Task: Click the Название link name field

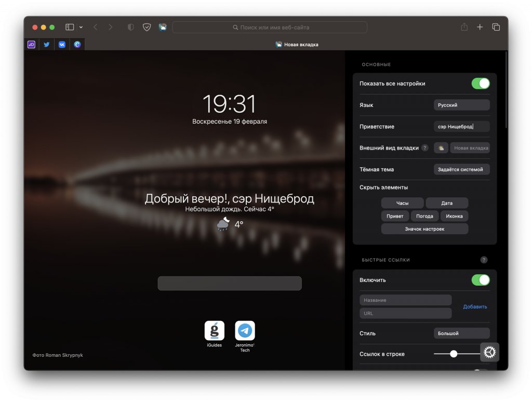Action: pos(405,300)
